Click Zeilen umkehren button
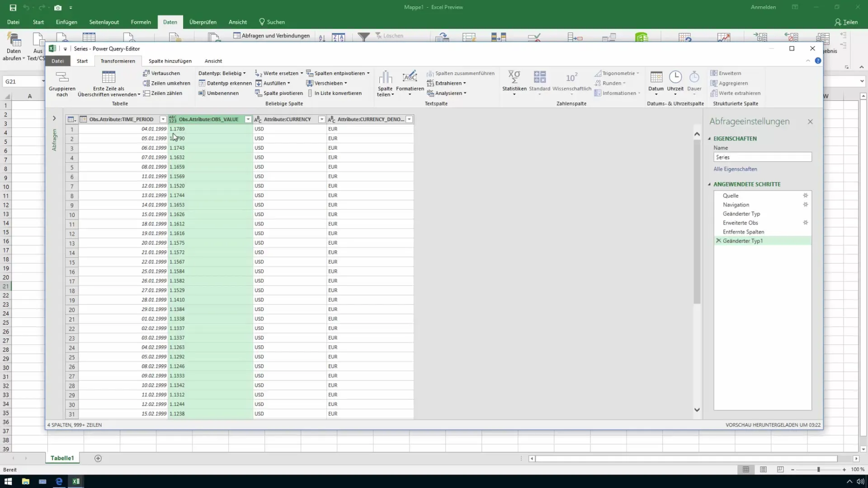This screenshot has height=488, width=868. (x=166, y=83)
